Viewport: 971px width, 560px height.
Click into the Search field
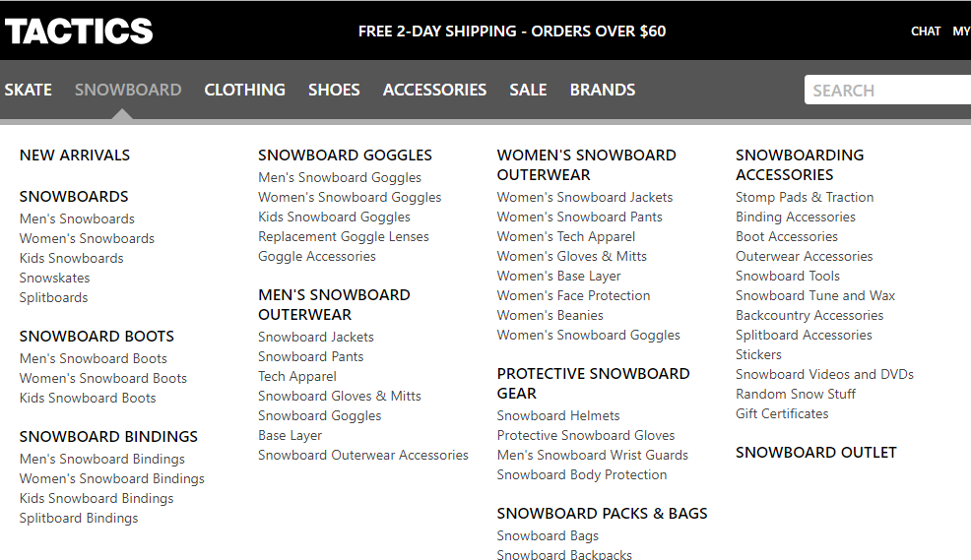[x=886, y=91]
